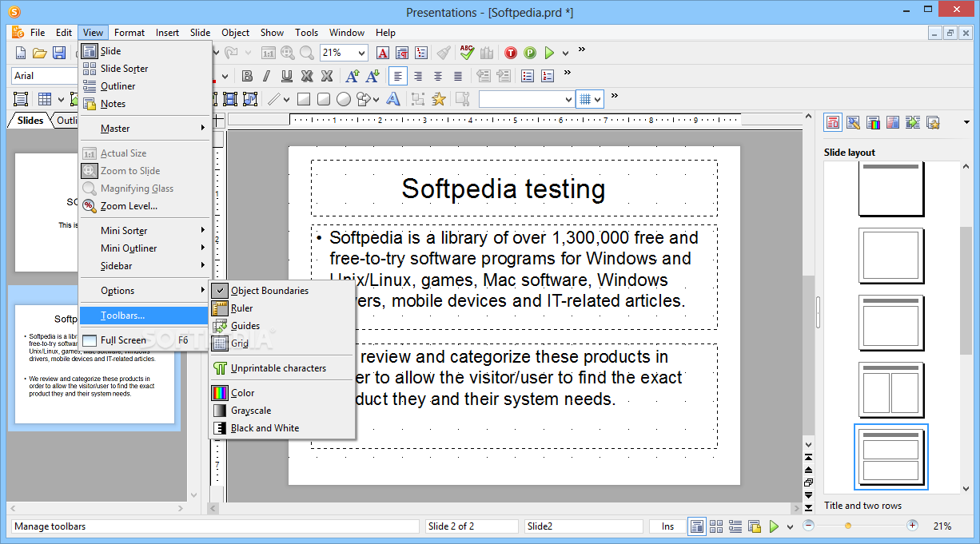Start slide show with green play icon

[x=549, y=53]
